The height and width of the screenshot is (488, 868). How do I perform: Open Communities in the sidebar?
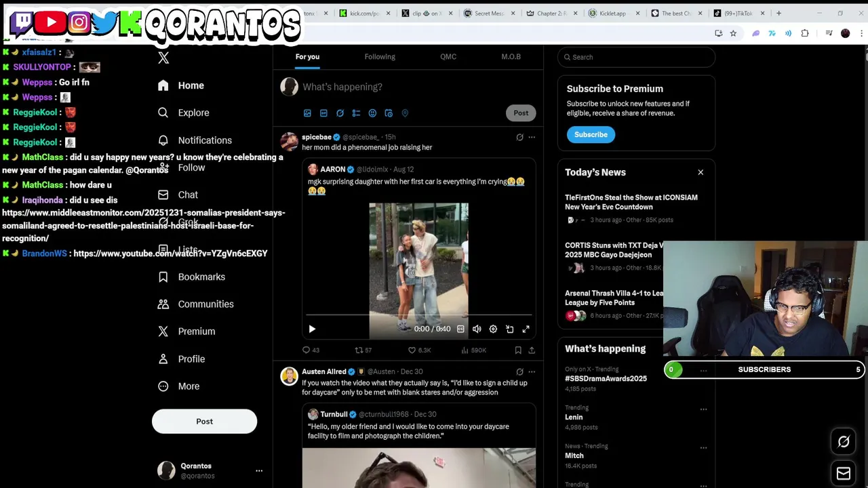coord(196,304)
